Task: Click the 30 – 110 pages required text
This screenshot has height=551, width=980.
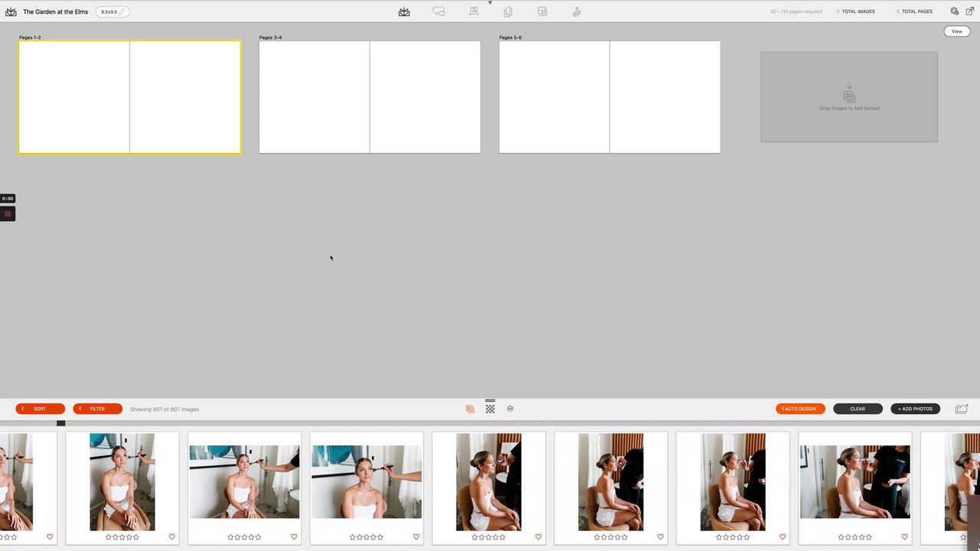Action: point(796,11)
